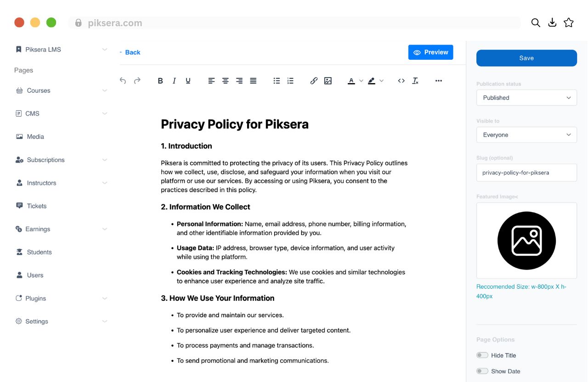
Task: Insert an image via the toolbar icon
Action: [328, 81]
